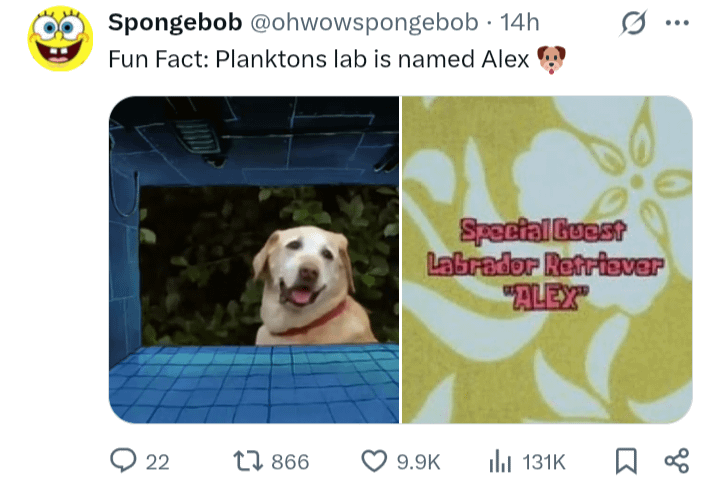Click the 131K views count
This screenshot has width=720, height=491.
(544, 462)
